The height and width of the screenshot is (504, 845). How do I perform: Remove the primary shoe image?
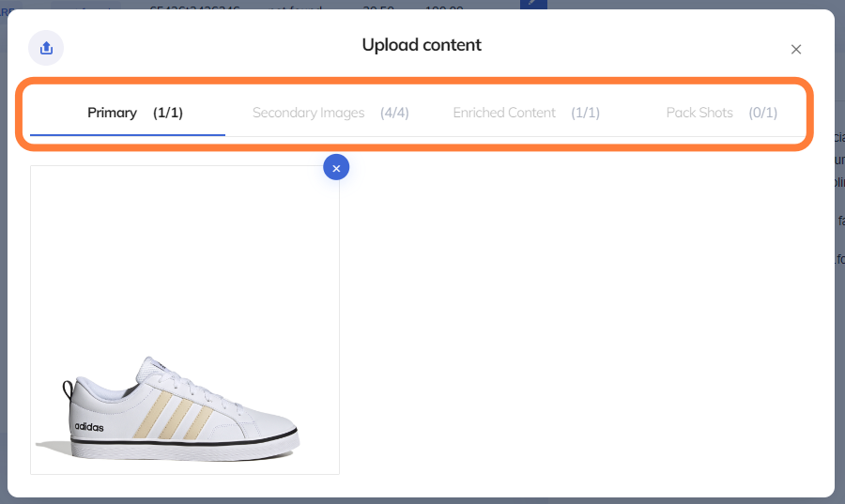coord(336,167)
